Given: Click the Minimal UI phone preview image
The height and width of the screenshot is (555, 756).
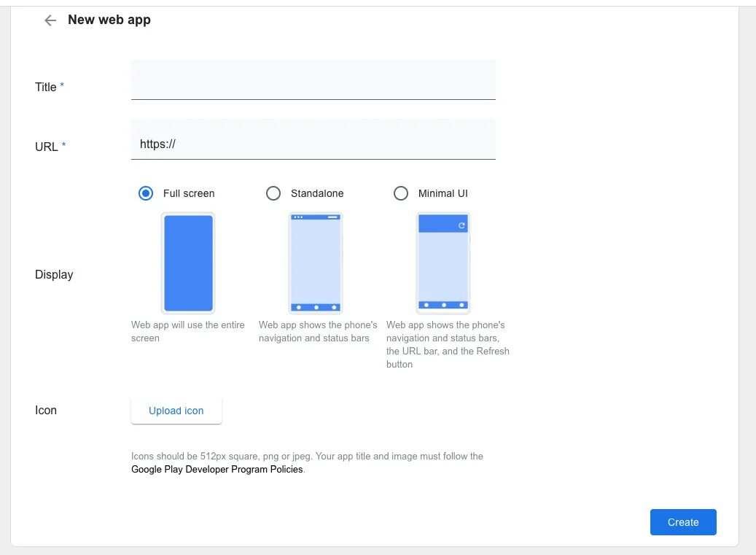Looking at the screenshot, I should [x=443, y=263].
